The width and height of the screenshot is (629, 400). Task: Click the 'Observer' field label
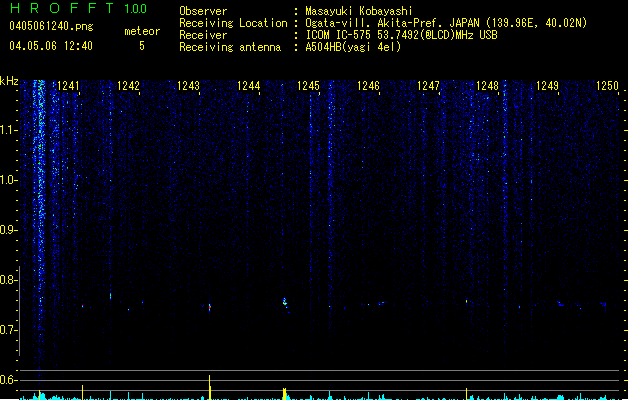[x=203, y=11]
